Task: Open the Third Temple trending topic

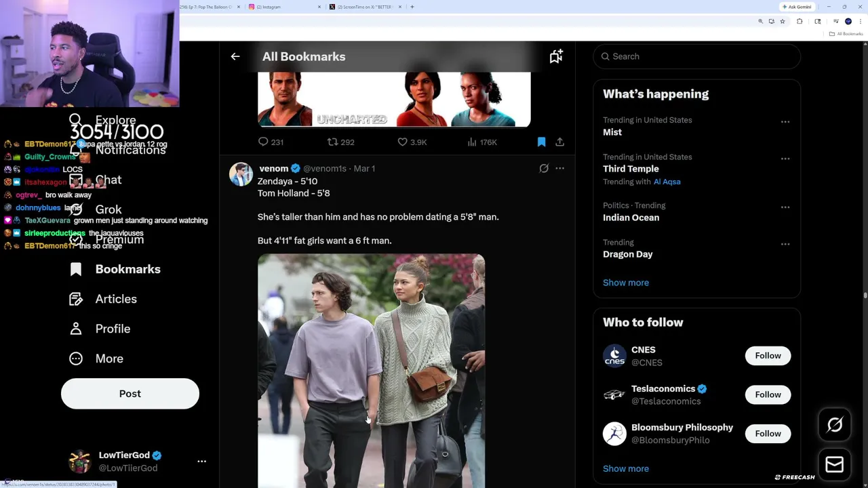Action: tap(631, 169)
